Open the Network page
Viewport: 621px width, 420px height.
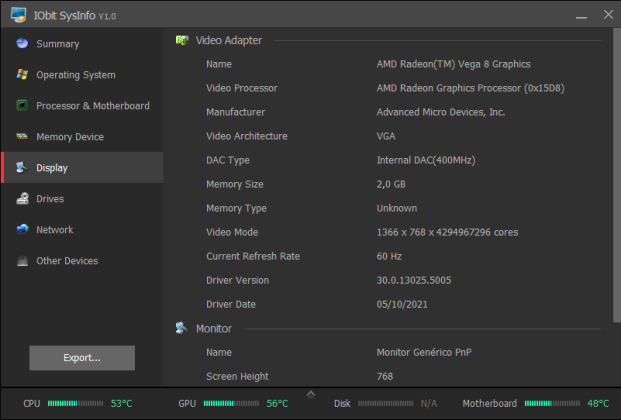coord(82,229)
